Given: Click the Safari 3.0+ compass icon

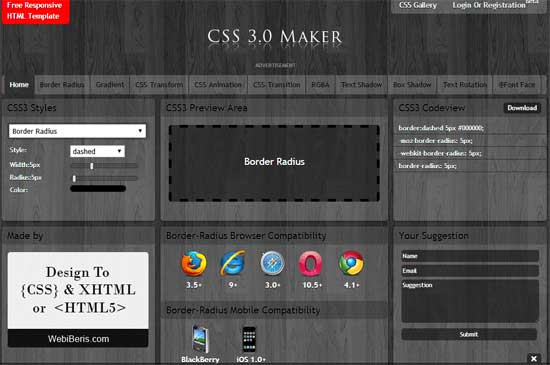Looking at the screenshot, I should 273,263.
